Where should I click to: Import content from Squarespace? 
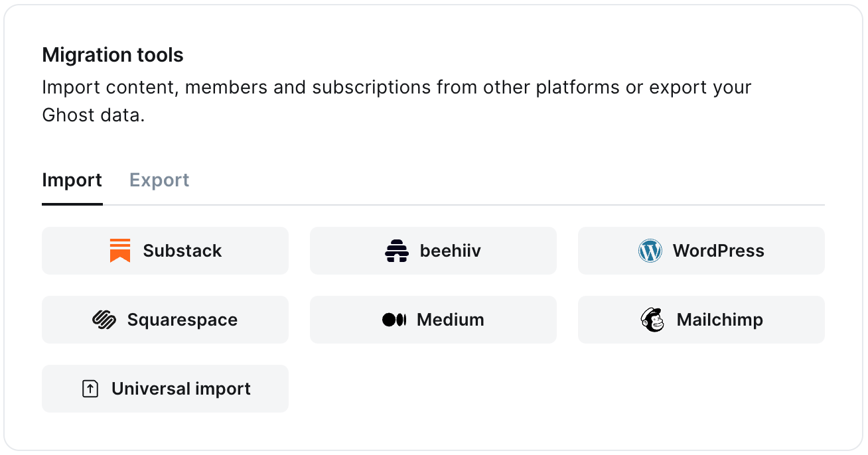pos(165,320)
